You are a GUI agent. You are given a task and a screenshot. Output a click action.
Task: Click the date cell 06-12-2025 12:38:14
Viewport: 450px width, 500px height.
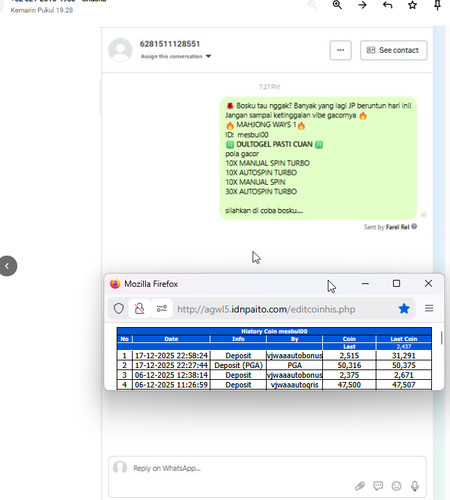tap(171, 375)
